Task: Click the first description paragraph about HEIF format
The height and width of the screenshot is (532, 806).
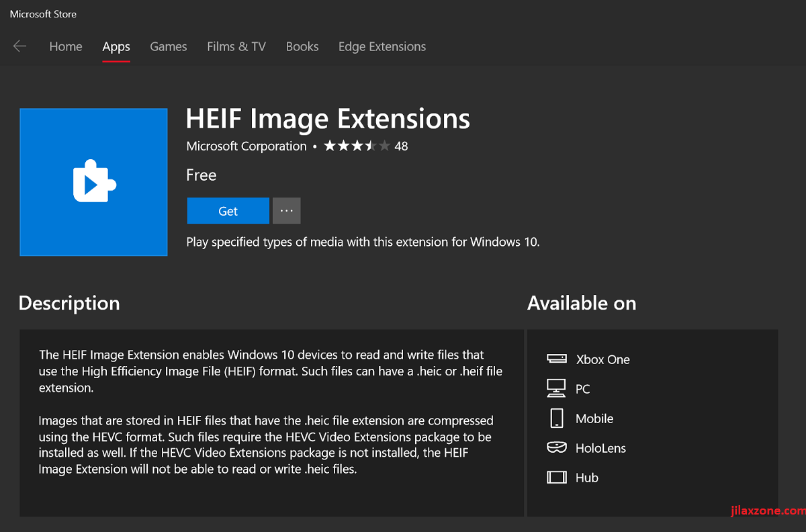Action: (271, 371)
